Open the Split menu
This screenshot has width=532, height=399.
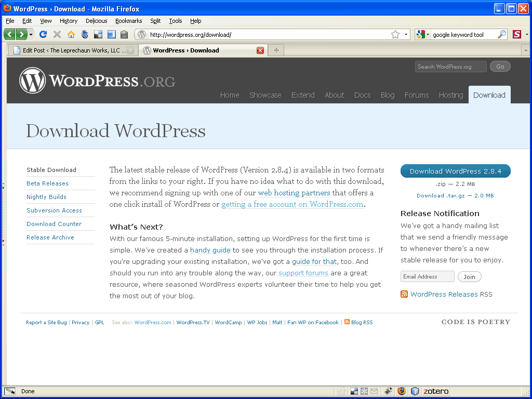pos(155,21)
